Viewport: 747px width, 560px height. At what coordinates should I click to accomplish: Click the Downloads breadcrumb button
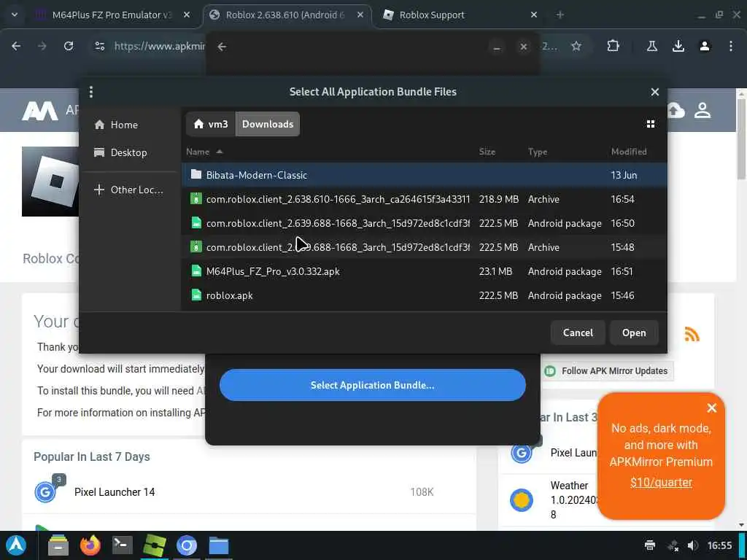[267, 124]
